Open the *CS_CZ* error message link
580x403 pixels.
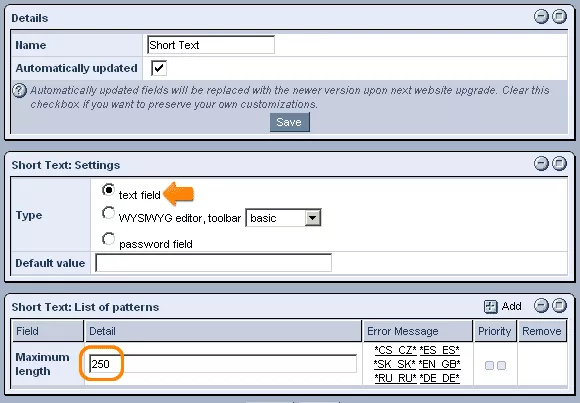395,350
